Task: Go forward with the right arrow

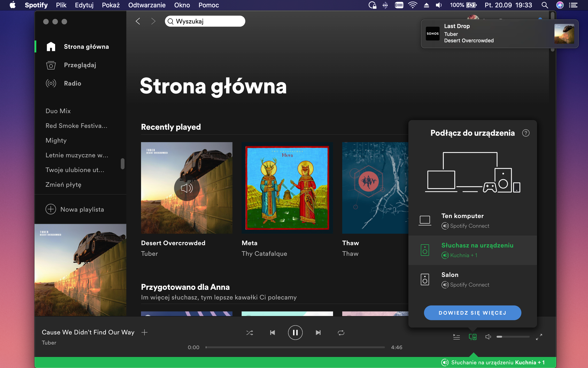Action: 153,21
